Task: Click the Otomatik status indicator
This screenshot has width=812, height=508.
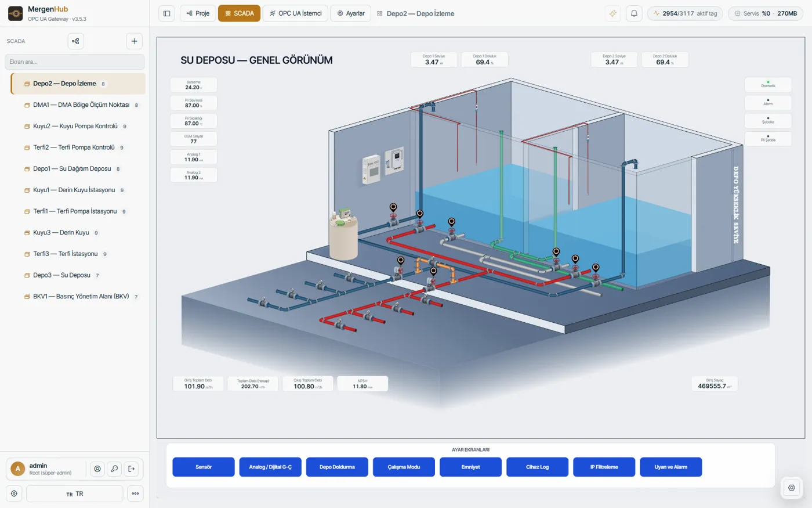Action: click(x=768, y=84)
